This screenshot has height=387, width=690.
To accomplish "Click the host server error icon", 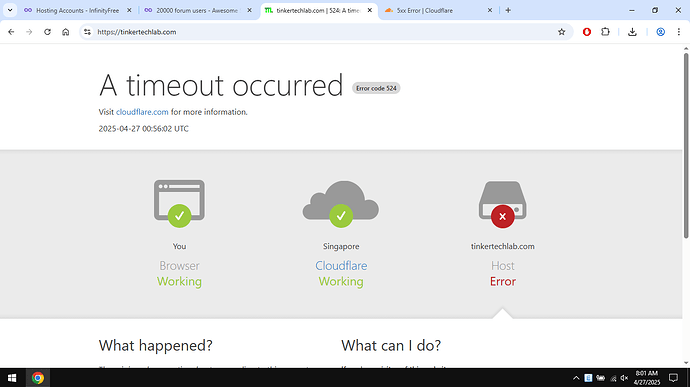I will [x=503, y=204].
